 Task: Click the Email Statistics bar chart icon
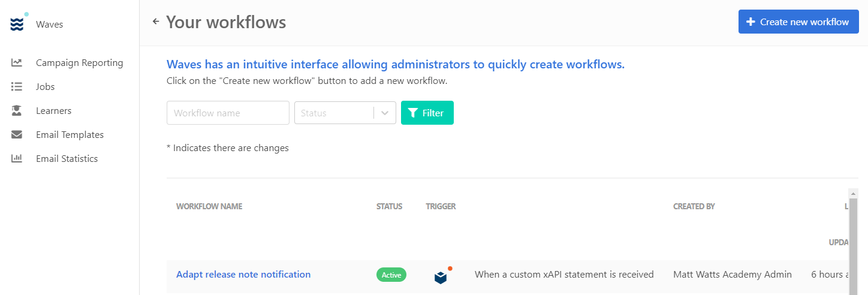17,159
